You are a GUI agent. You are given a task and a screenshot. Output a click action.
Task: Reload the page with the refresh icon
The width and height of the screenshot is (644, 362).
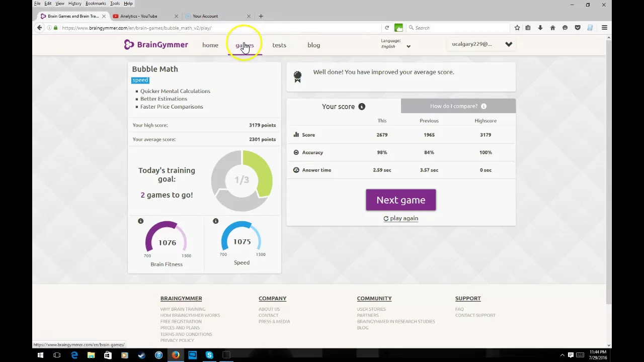point(386,28)
